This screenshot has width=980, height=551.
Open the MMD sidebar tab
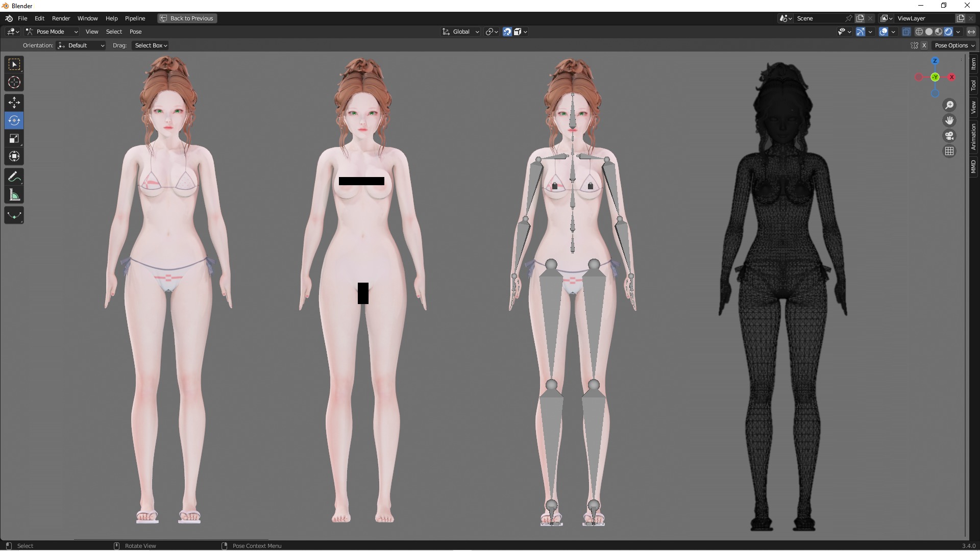pos(973,166)
